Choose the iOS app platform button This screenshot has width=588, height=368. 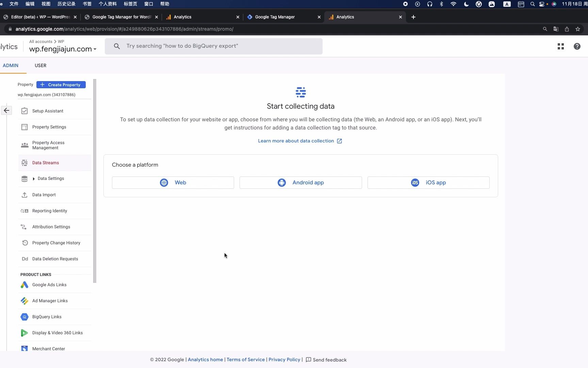pos(428,183)
